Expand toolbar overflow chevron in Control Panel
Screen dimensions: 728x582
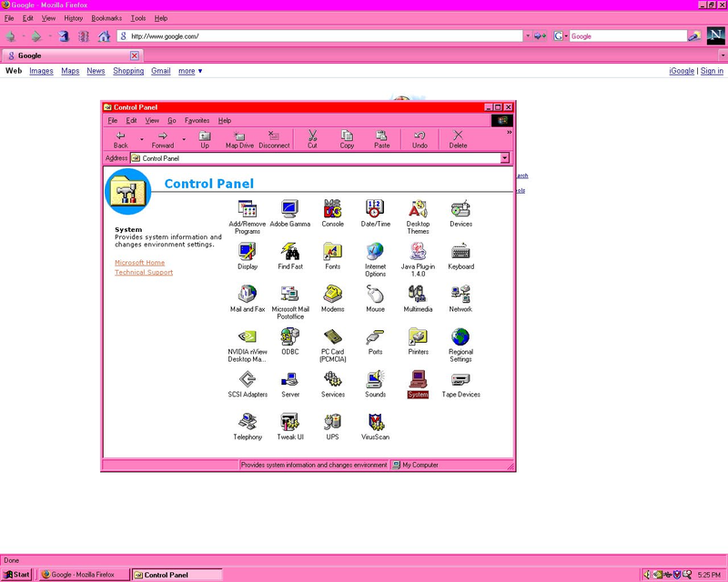click(x=510, y=132)
